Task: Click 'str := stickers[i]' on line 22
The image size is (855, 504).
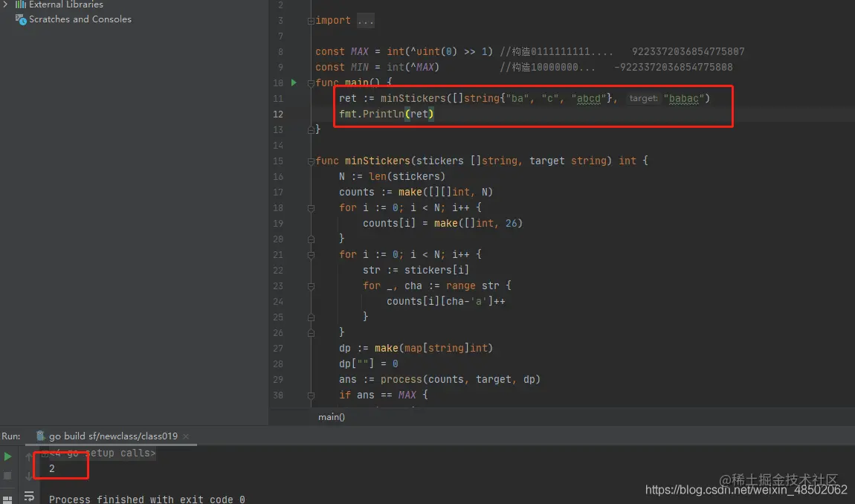Action: (x=416, y=270)
